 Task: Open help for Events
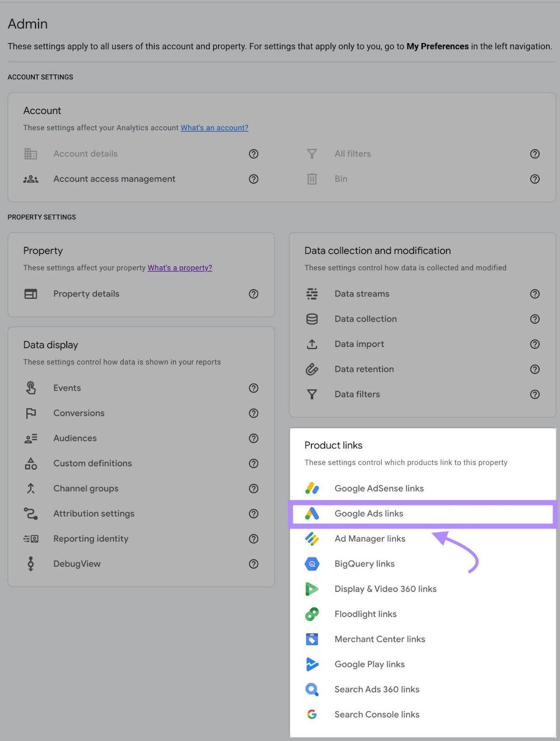tap(253, 388)
